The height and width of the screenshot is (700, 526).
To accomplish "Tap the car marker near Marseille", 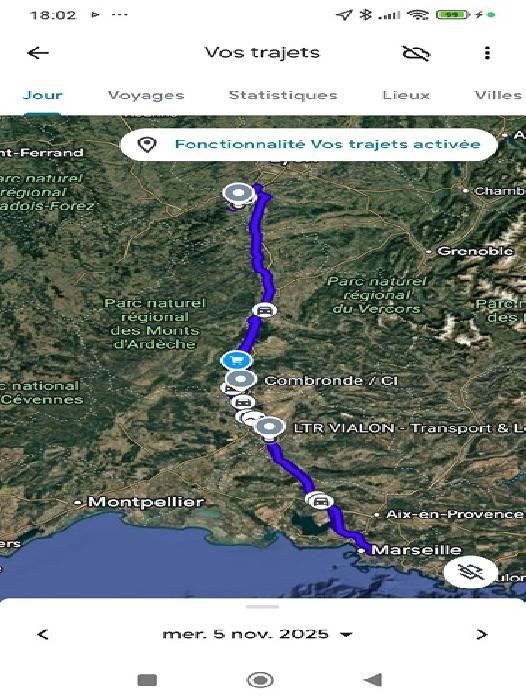I will point(320,500).
